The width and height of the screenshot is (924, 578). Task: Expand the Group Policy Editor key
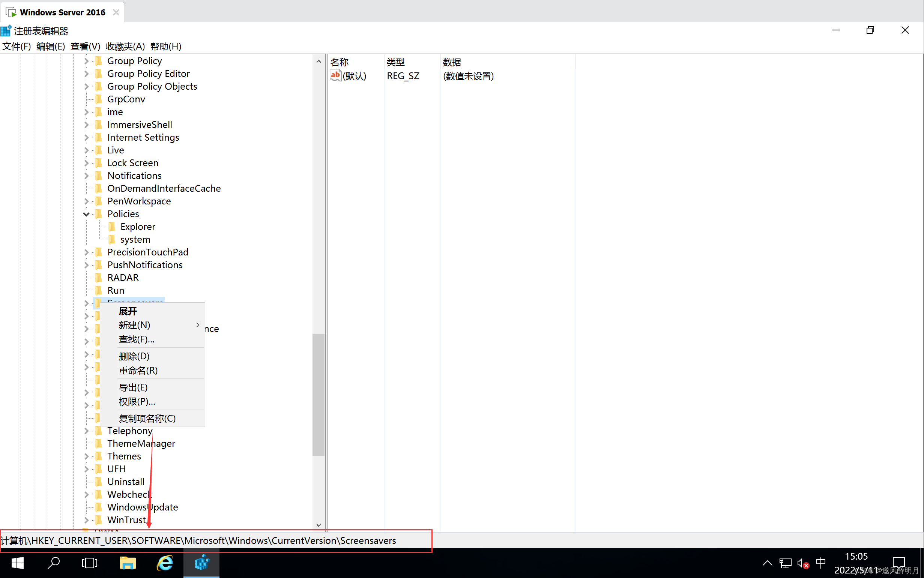[86, 74]
